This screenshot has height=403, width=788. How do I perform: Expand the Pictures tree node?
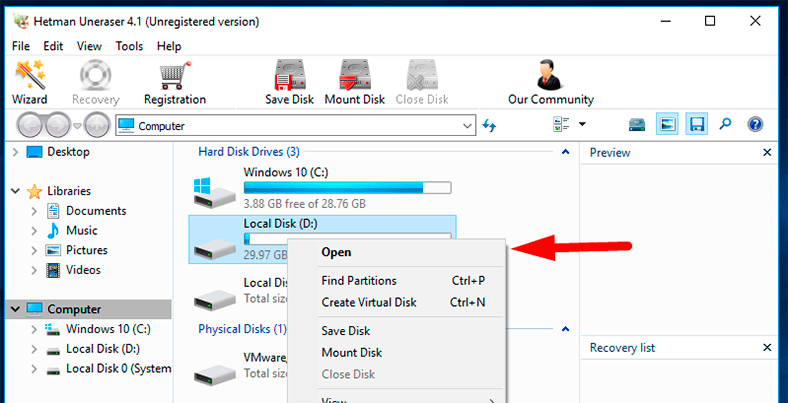34,250
